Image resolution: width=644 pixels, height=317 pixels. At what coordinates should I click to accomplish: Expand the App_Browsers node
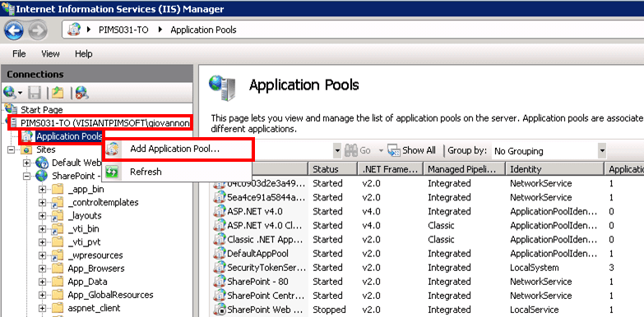[42, 269]
